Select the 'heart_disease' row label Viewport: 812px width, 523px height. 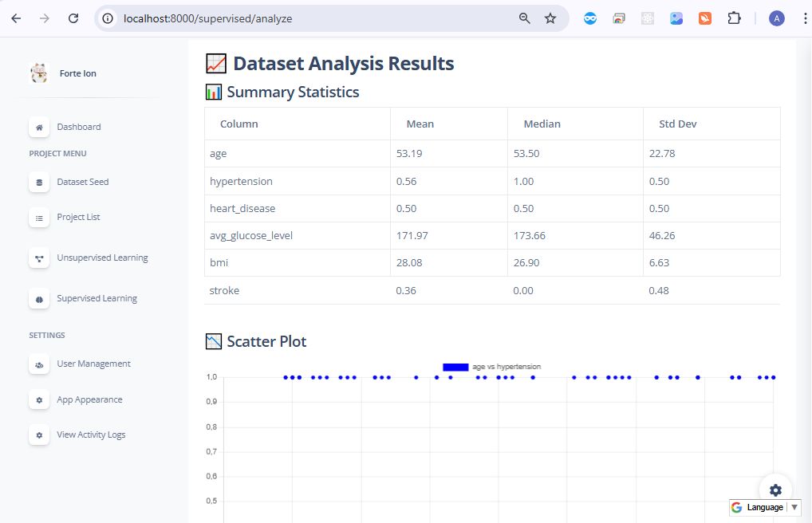(242, 208)
